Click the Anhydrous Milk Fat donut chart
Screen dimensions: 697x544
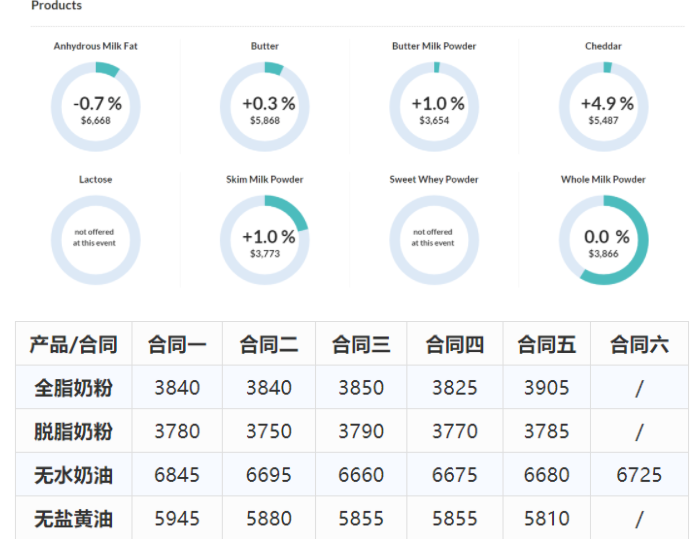tap(96, 107)
